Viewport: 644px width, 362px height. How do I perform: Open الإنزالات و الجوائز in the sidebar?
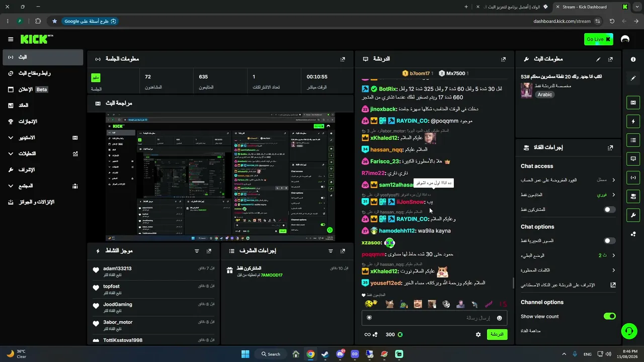pyautogui.click(x=43, y=202)
